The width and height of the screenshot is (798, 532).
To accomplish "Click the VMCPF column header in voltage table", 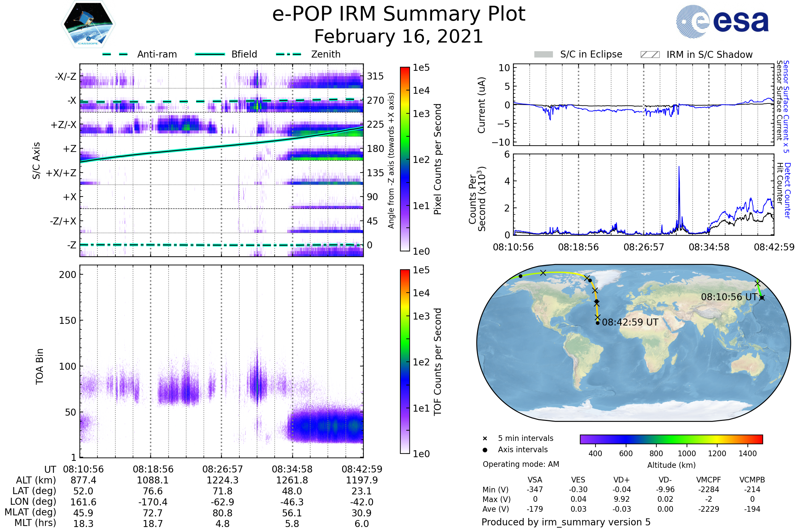I will (x=709, y=480).
